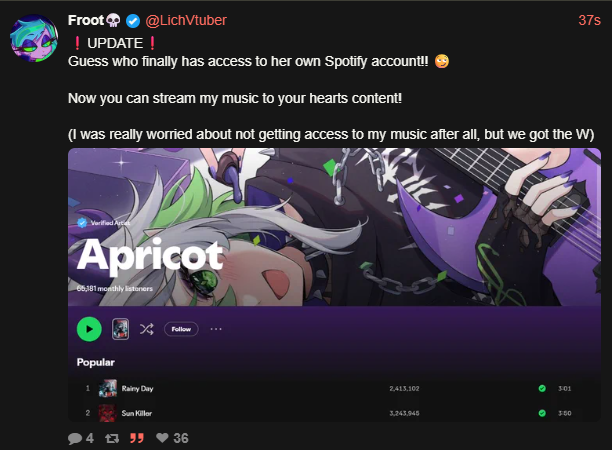
Task: Click the red quote marks icon
Action: (x=137, y=438)
